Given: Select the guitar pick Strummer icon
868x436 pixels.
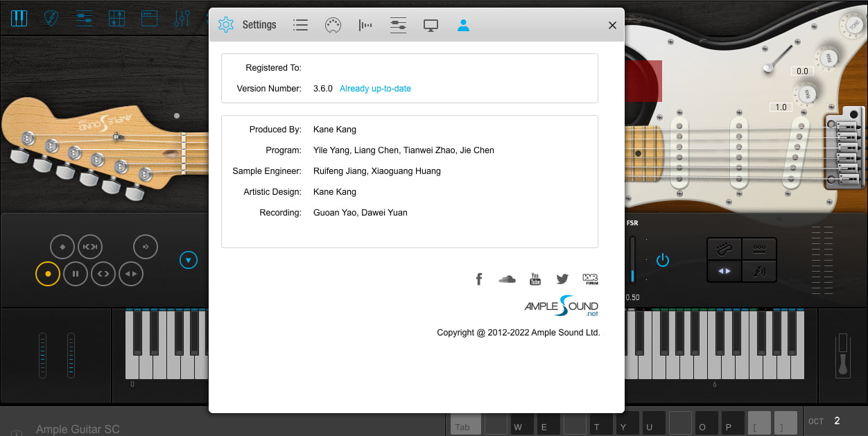Looking at the screenshot, I should pyautogui.click(x=51, y=18).
